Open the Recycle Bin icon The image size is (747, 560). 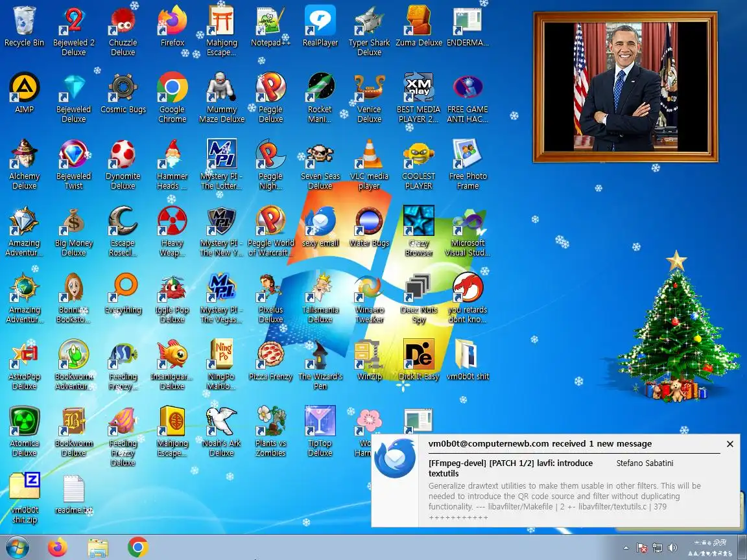pos(24,27)
